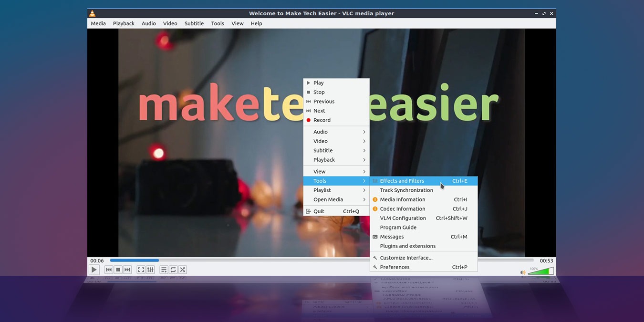Jump back with the previous track icon

[x=108, y=270]
